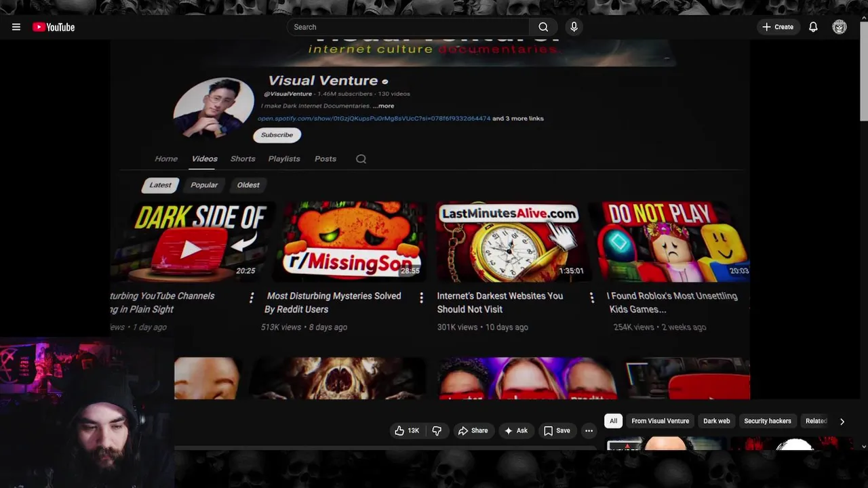Open options menu for disturbing YouTube channels video

[252, 298]
